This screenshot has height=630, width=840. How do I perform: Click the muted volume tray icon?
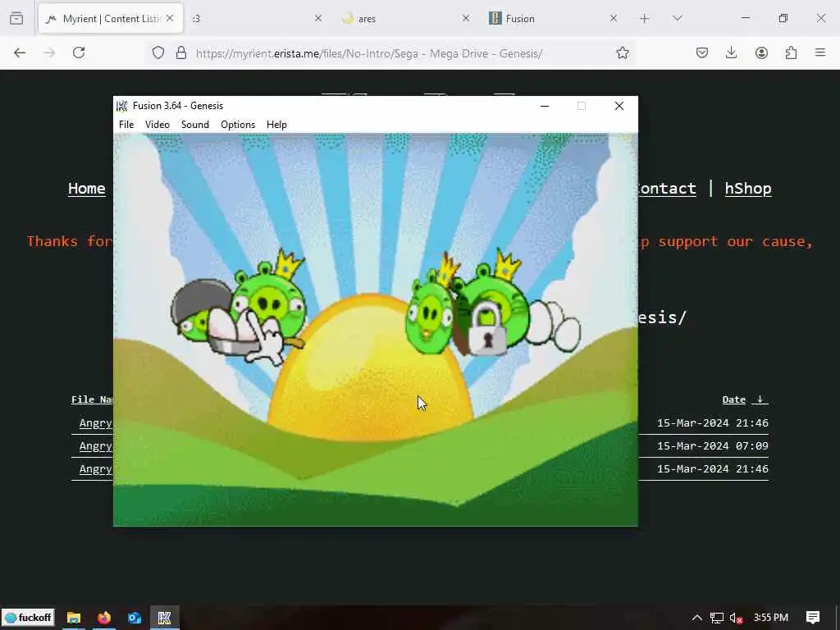point(736,619)
